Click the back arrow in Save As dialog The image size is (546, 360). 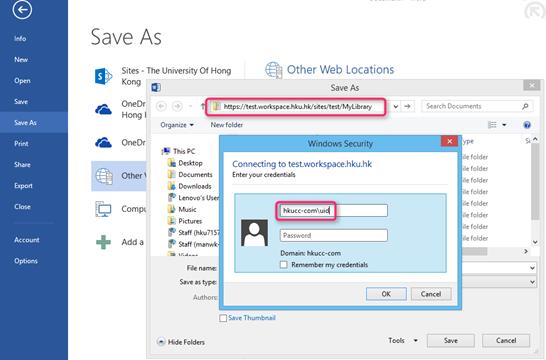point(161,106)
